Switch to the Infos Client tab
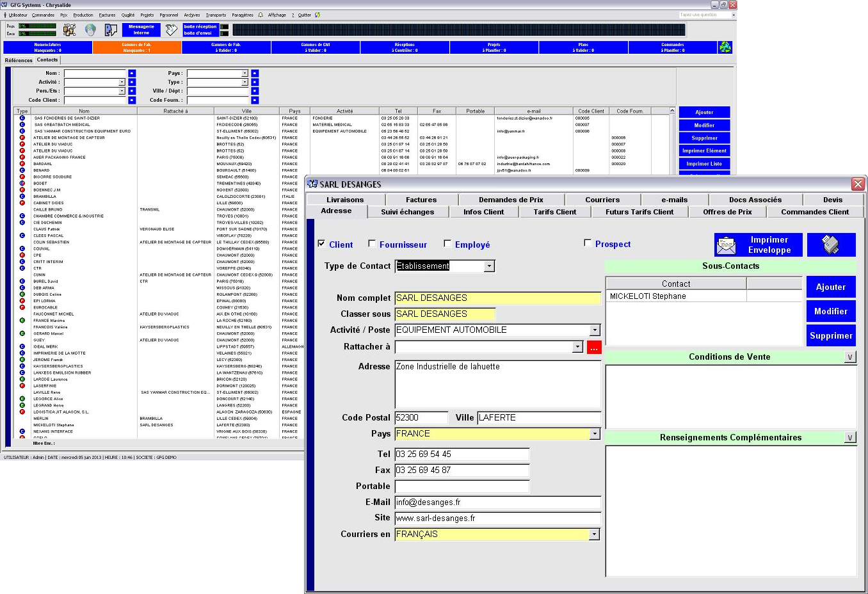Image resolution: width=868 pixels, height=594 pixels. click(483, 212)
